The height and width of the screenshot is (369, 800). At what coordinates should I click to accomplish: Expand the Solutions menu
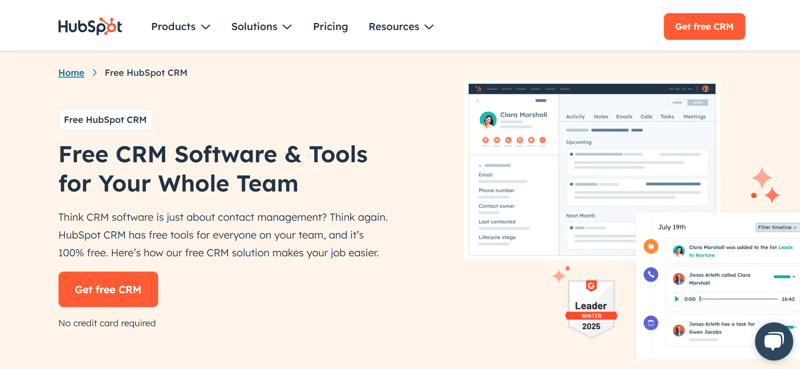(261, 27)
